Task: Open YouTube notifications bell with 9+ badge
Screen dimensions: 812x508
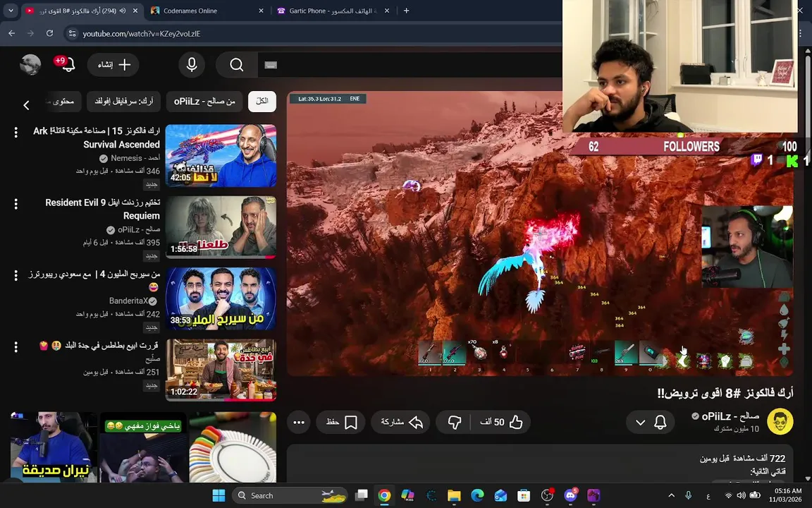Action: [x=68, y=64]
